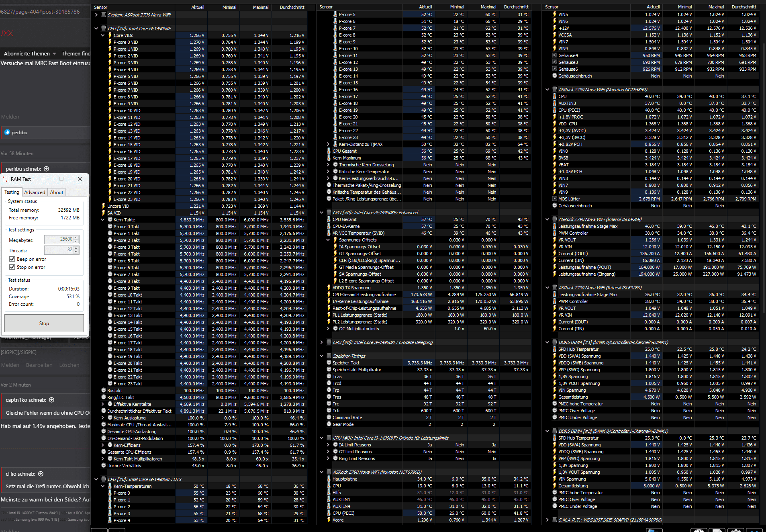The width and height of the screenshot is (766, 532).
Task: Click the Hauptplatine thermometer icon
Action: click(329, 479)
